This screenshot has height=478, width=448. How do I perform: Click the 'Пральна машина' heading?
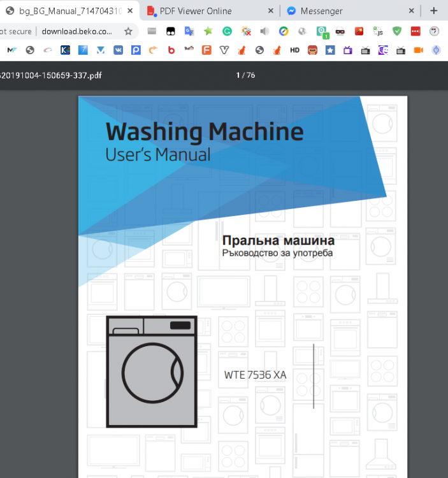(278, 240)
